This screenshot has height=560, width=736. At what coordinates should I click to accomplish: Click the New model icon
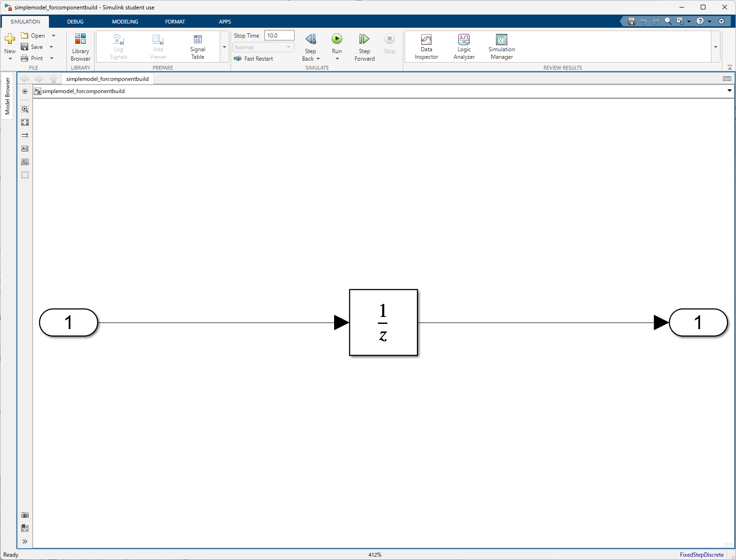9,39
